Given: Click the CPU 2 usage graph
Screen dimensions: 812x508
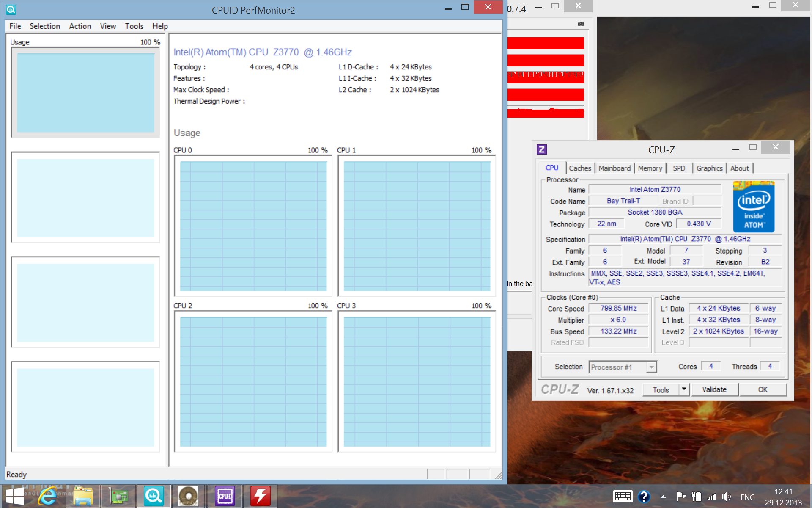Looking at the screenshot, I should (x=253, y=381).
